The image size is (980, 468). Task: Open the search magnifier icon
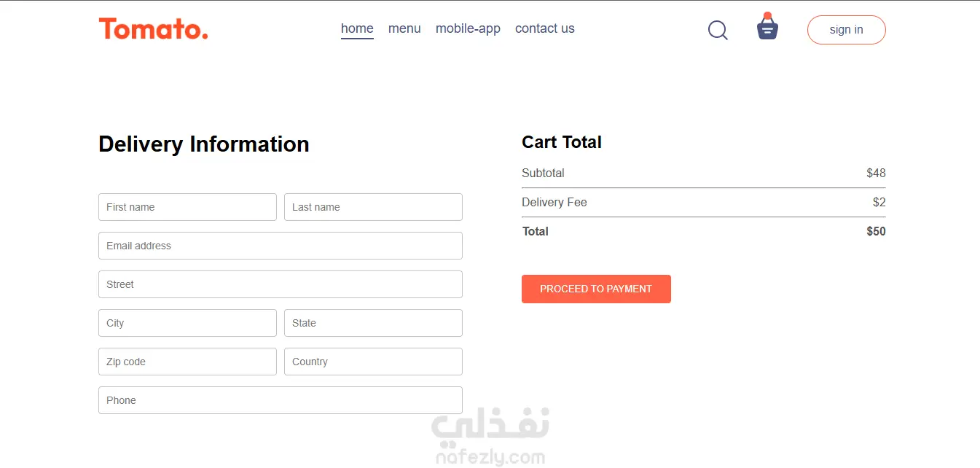(718, 30)
